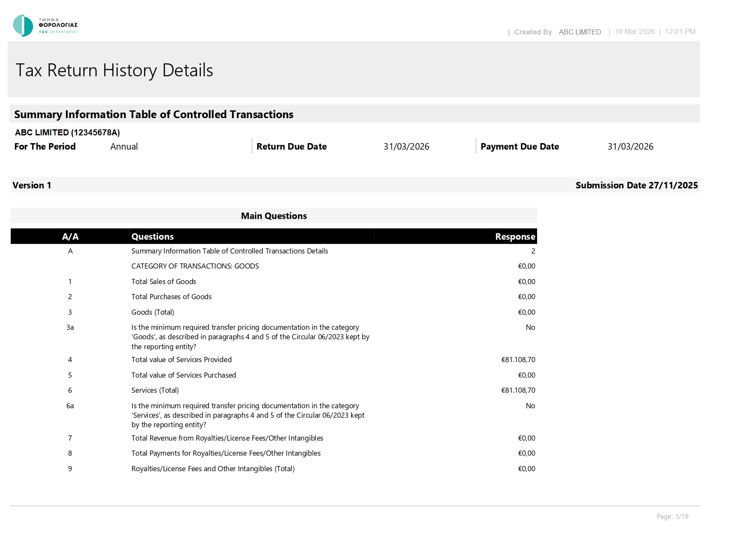This screenshot has width=756, height=535.
Task: Click the €81.108,70 Services Provided value
Action: click(518, 360)
